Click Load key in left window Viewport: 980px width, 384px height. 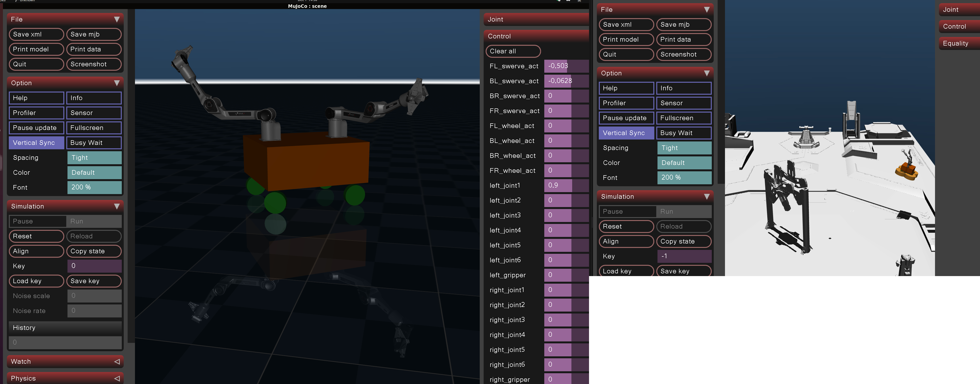(x=36, y=281)
